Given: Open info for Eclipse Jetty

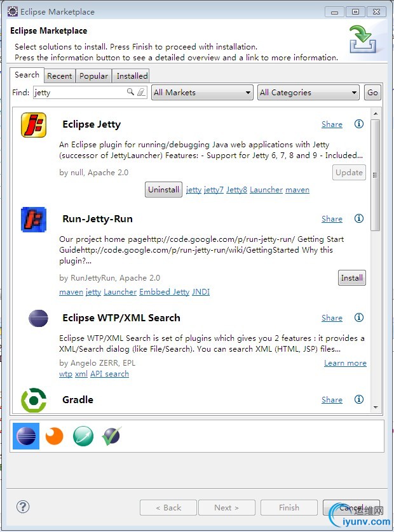Looking at the screenshot, I should [358, 124].
